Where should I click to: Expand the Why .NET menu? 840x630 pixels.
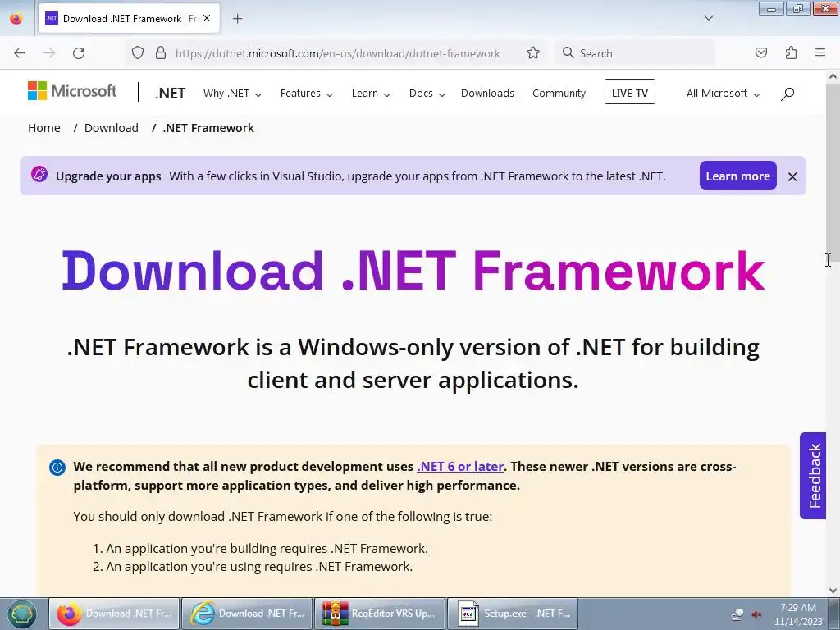tap(232, 94)
